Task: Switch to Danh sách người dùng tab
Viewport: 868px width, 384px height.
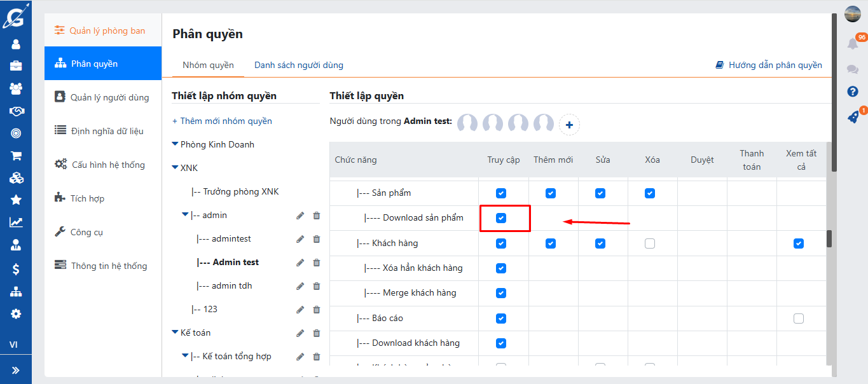Action: click(x=298, y=65)
